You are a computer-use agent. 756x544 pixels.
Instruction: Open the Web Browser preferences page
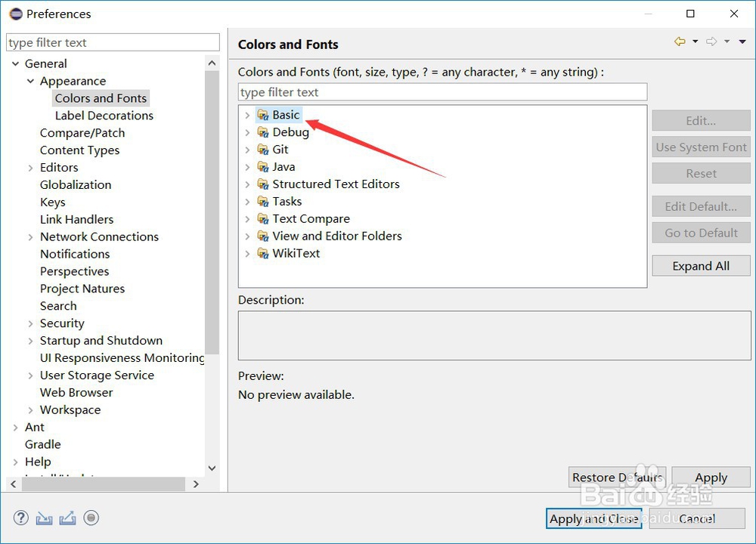coord(76,393)
